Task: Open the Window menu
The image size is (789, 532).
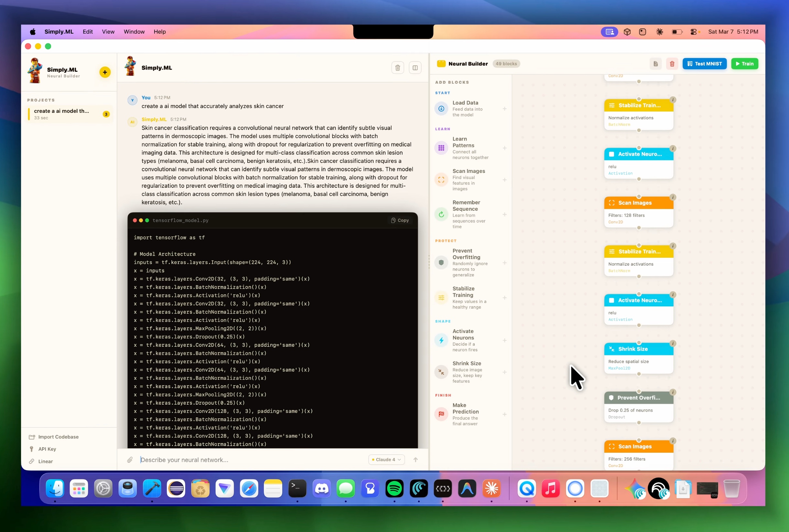Action: pyautogui.click(x=134, y=32)
